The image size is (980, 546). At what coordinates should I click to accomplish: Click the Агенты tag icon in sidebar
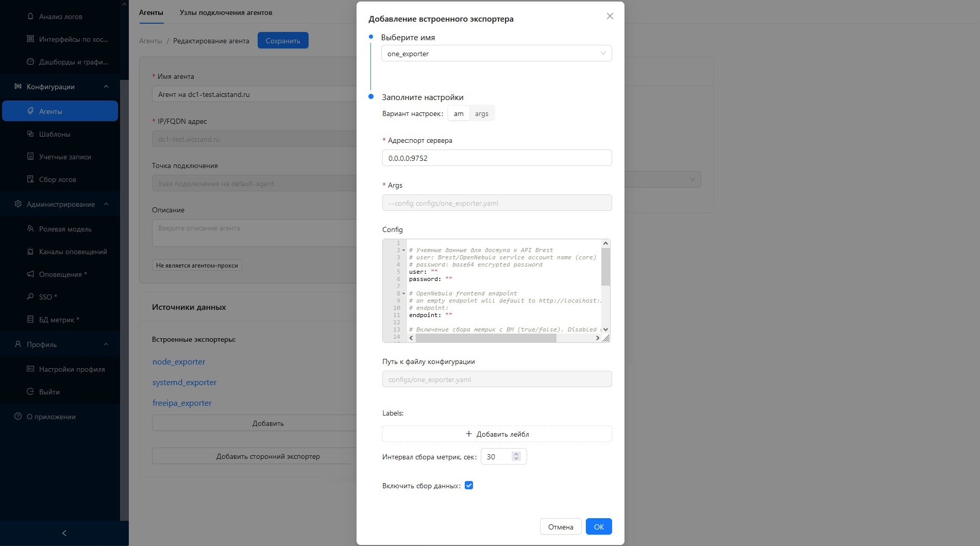click(x=30, y=111)
